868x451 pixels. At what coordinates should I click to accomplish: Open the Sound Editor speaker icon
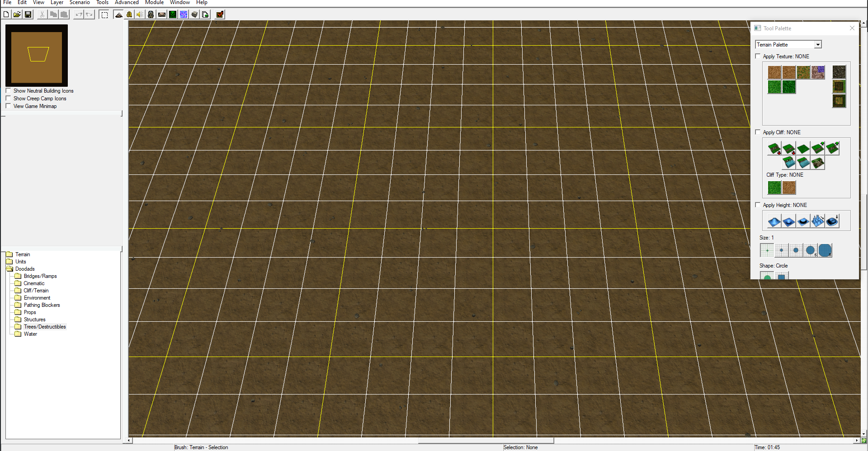tap(140, 14)
